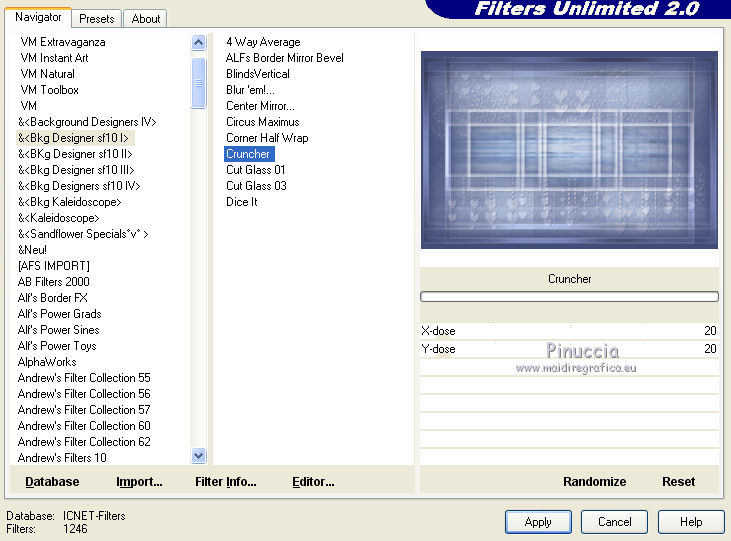Select the plain VM category
Screen dimensions: 731x541
[28, 106]
